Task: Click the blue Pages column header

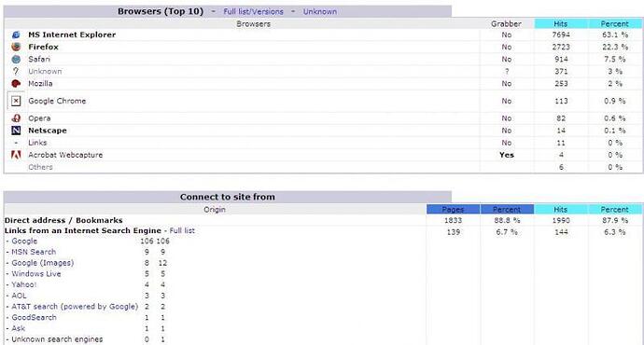Action: click(x=453, y=209)
